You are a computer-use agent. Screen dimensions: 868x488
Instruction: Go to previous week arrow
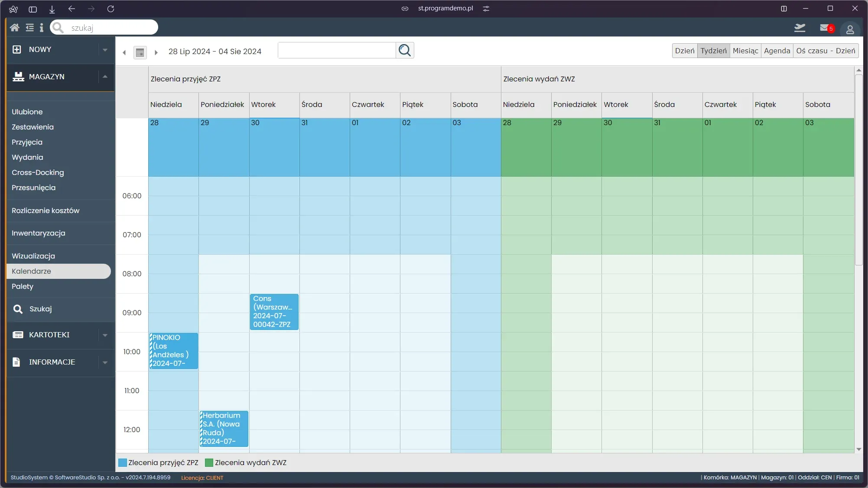[124, 52]
